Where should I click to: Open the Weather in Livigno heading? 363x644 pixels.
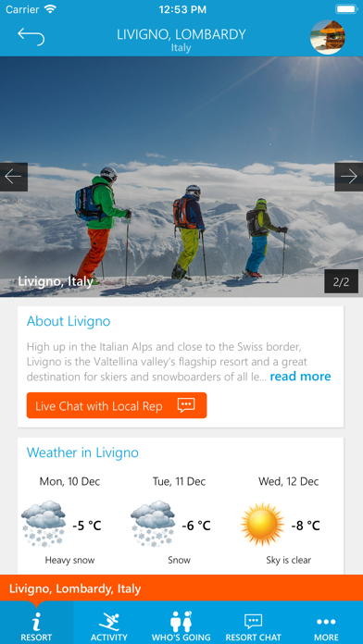pos(82,452)
